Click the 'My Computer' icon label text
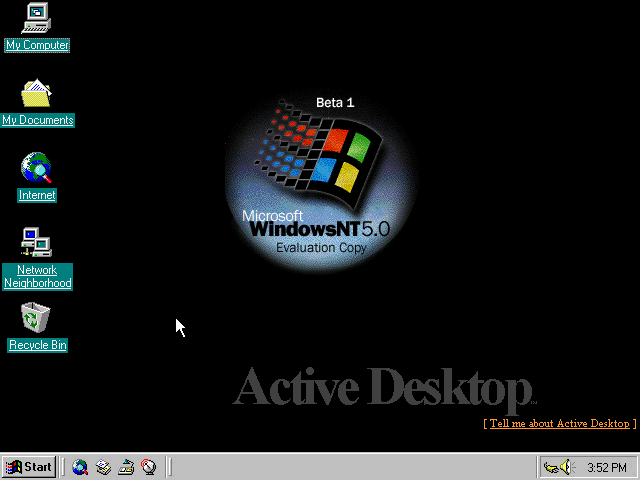Viewport: 640px width, 480px height. coord(37,45)
